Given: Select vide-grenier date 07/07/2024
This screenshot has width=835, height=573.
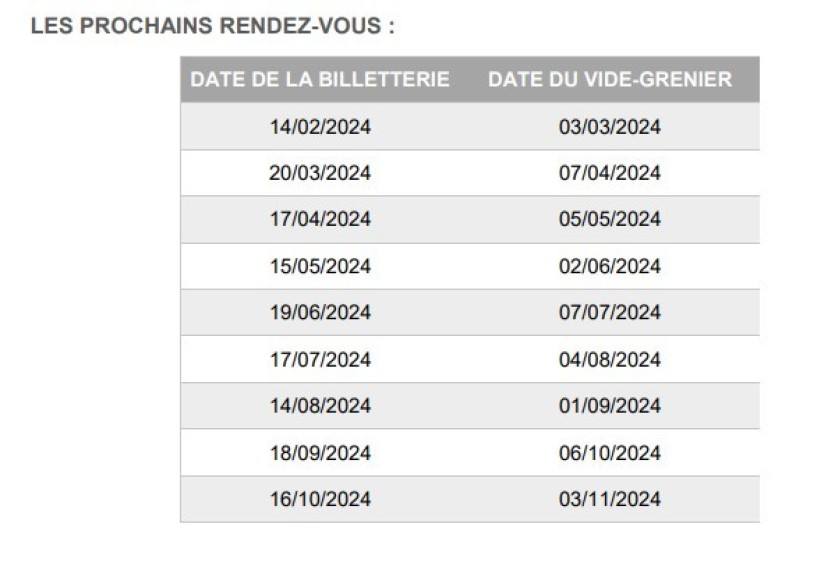Looking at the screenshot, I should click(x=610, y=312).
